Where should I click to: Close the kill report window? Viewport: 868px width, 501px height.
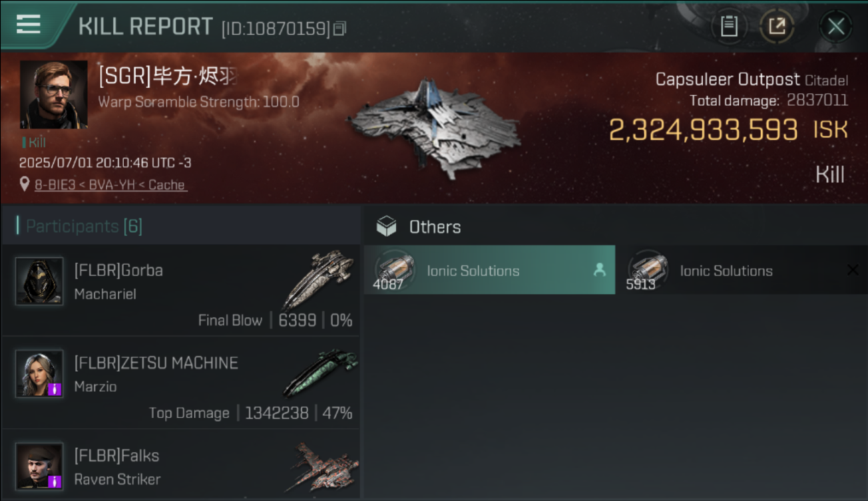click(x=835, y=27)
